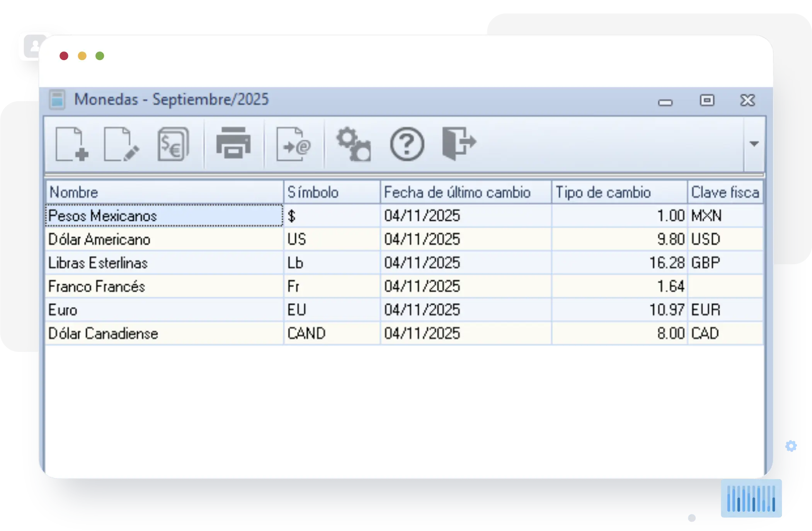The height and width of the screenshot is (531, 812).
Task: Open the gears configuration icon
Action: point(354,144)
